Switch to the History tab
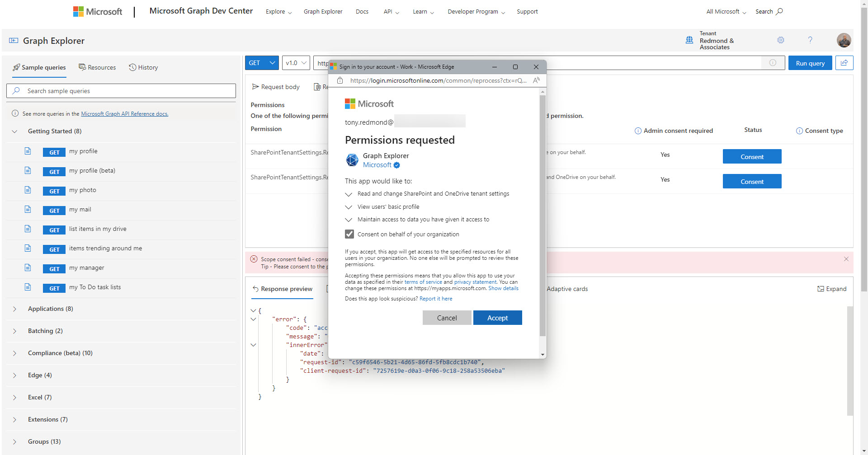 tap(143, 67)
